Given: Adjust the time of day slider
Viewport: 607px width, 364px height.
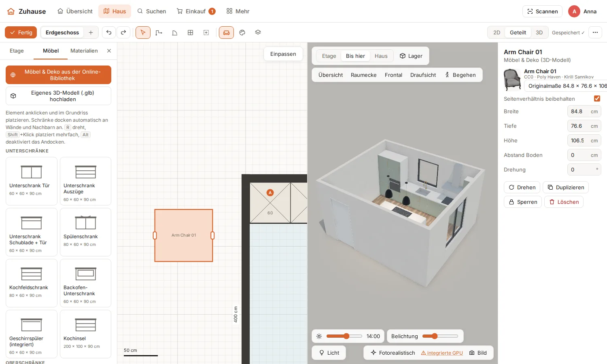Looking at the screenshot, I should [344, 336].
